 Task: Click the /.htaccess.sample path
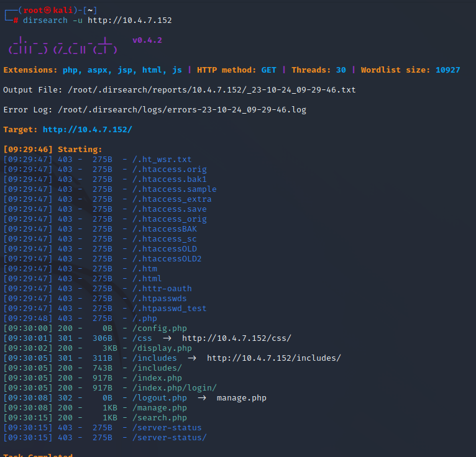[x=175, y=189]
